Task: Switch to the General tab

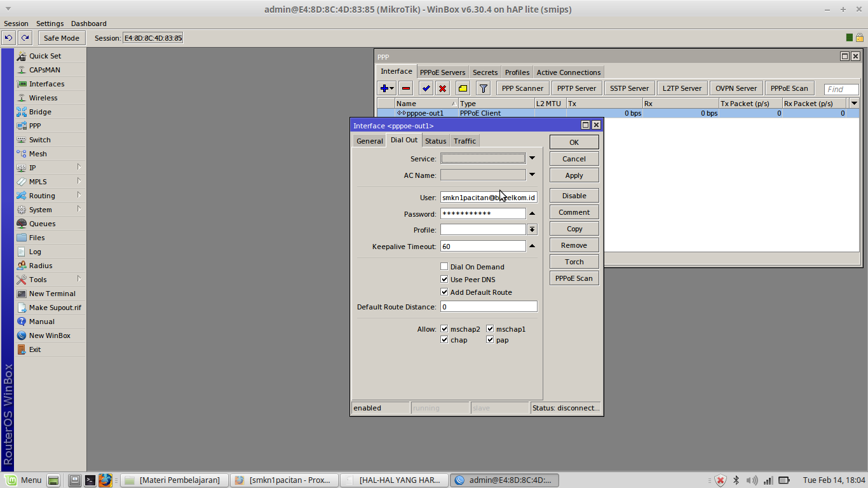Action: 369,141
